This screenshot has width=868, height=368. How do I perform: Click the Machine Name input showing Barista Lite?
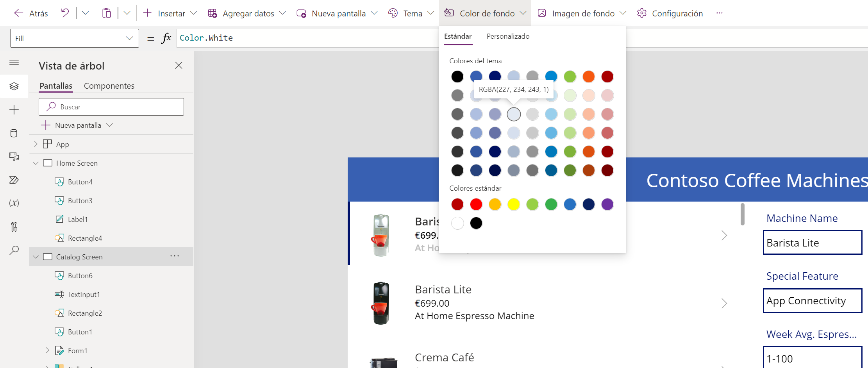tap(813, 243)
